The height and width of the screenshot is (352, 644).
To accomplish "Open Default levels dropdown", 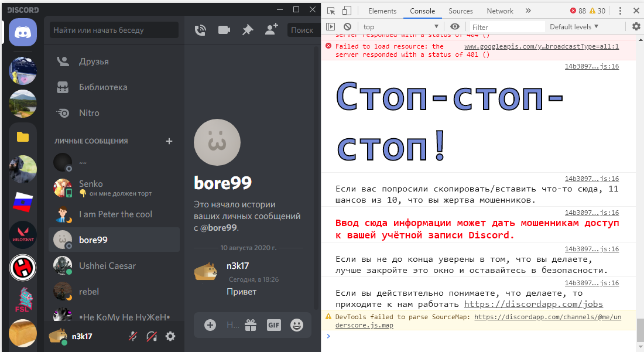I will [574, 27].
